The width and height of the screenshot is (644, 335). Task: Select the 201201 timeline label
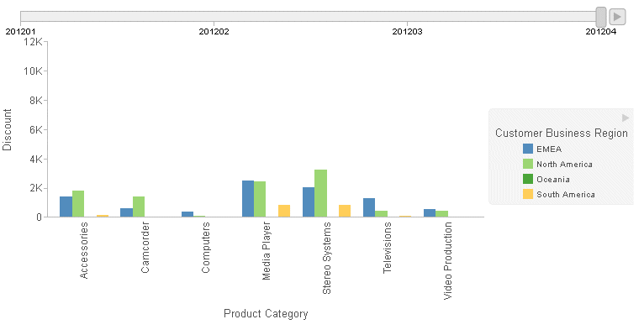(x=20, y=32)
